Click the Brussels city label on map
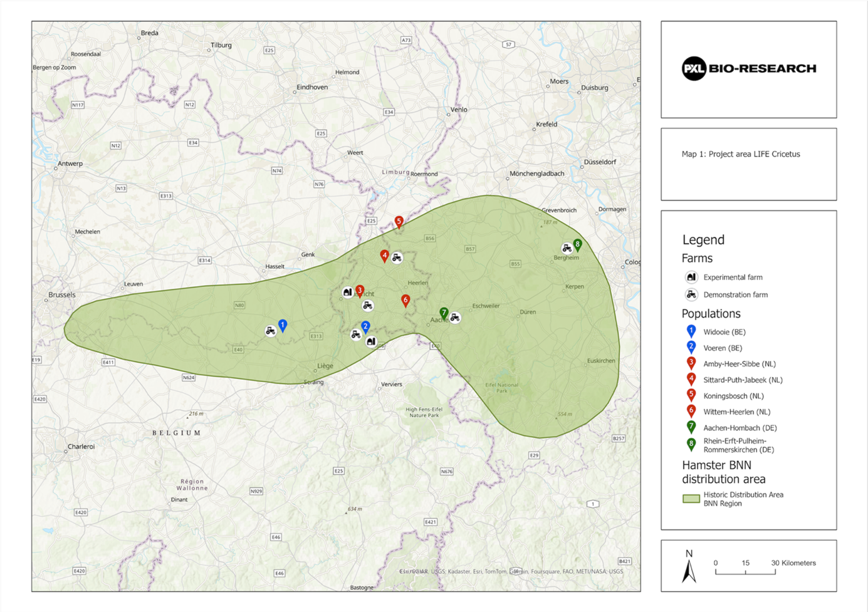The image size is (868, 612). tap(61, 295)
